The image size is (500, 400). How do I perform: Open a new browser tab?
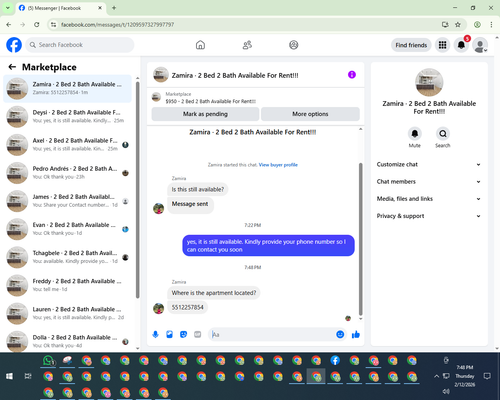[x=114, y=8]
